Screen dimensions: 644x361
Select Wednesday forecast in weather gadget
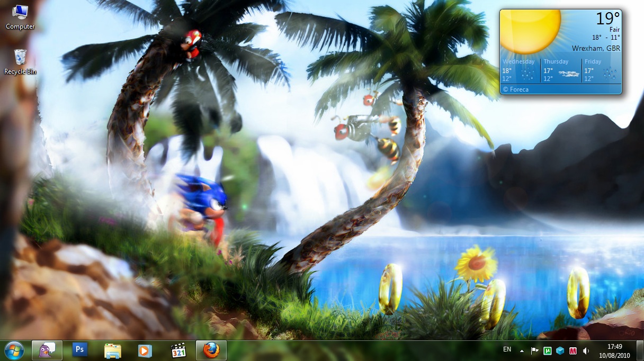pos(520,70)
